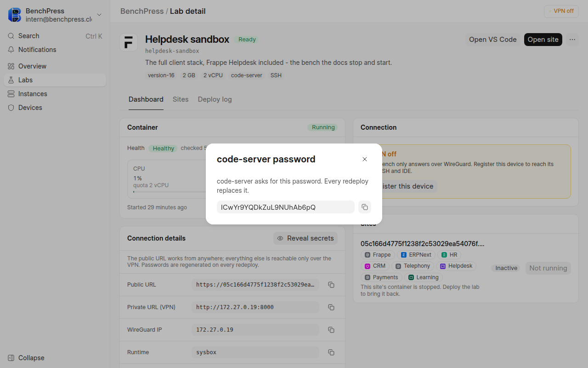
Task: Click the BenchPress logo in sidebar
Action: pyautogui.click(x=15, y=15)
